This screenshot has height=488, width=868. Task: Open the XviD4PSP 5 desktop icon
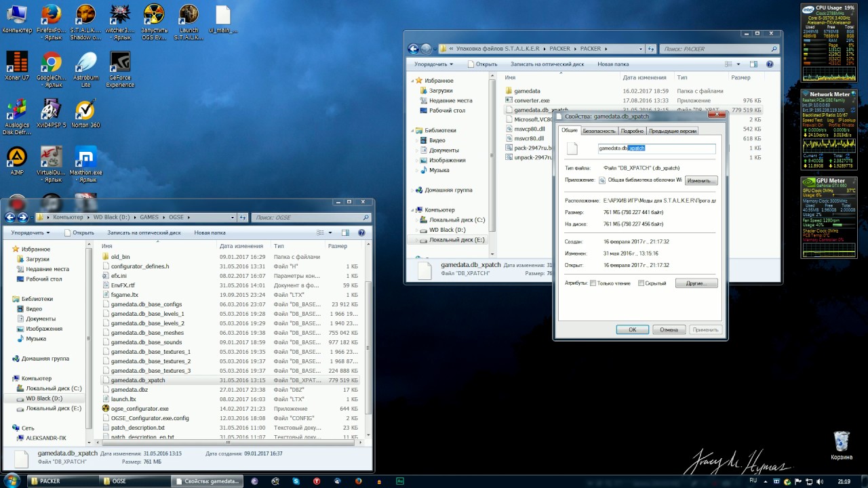coord(51,114)
